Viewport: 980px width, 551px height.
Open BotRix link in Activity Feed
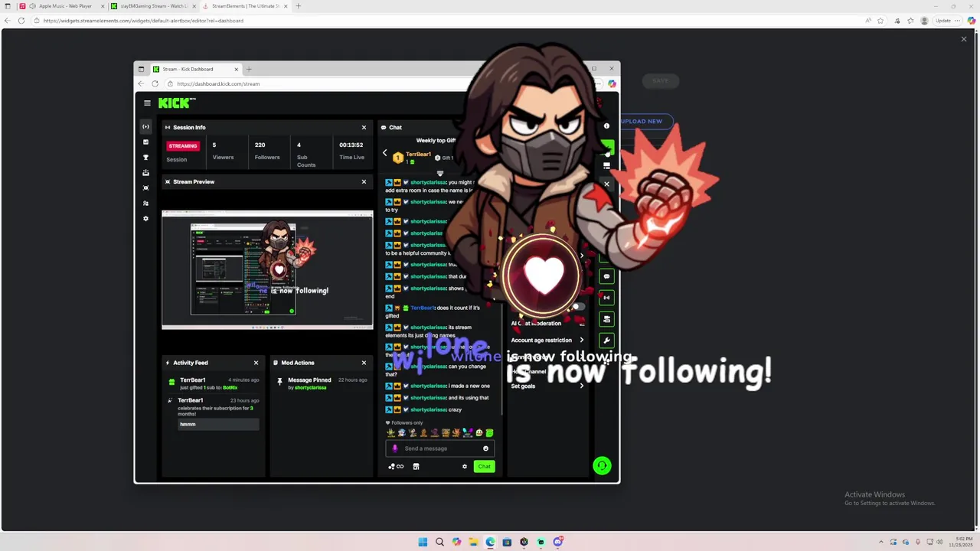pos(230,388)
